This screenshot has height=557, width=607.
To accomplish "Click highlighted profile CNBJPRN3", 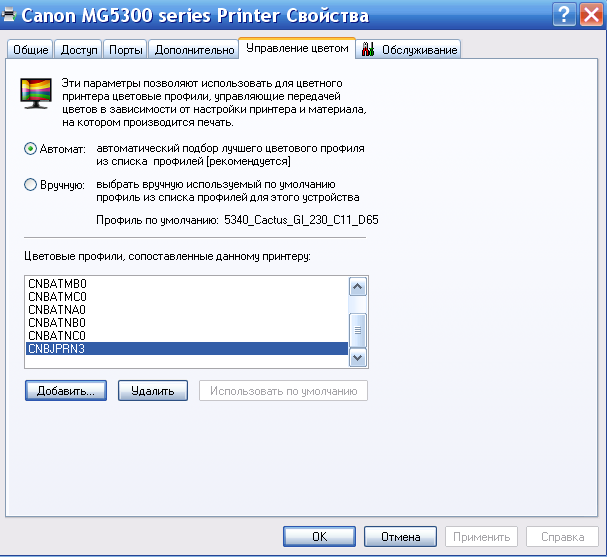I will (x=187, y=348).
